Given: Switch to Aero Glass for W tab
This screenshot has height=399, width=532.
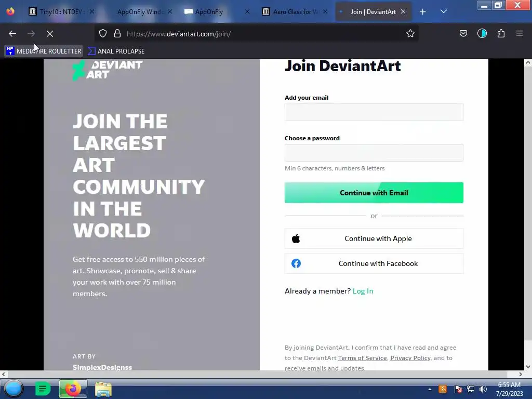Looking at the screenshot, I should 295,12.
